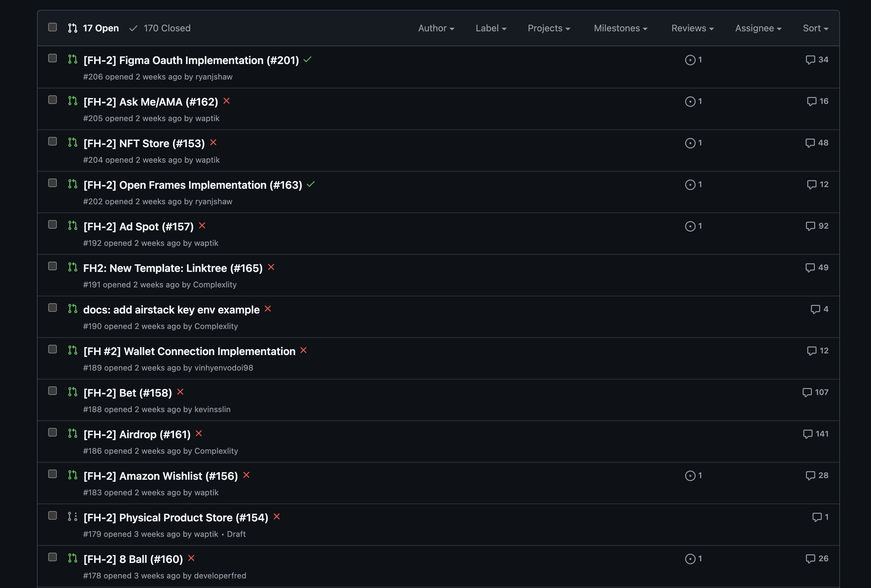Select checkbox for Ad Spot PR
Viewport: 871px width, 588px height.
point(52,224)
